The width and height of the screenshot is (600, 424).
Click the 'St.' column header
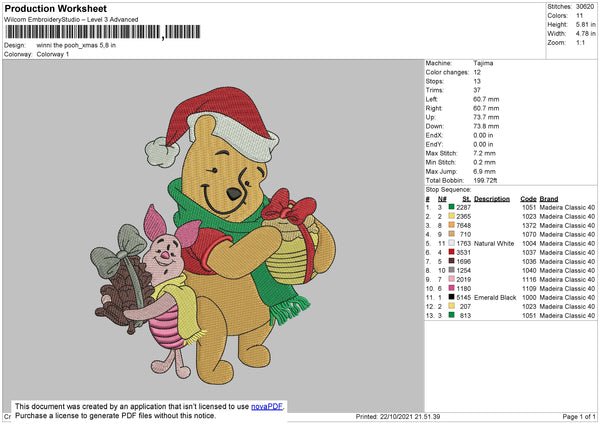point(466,199)
